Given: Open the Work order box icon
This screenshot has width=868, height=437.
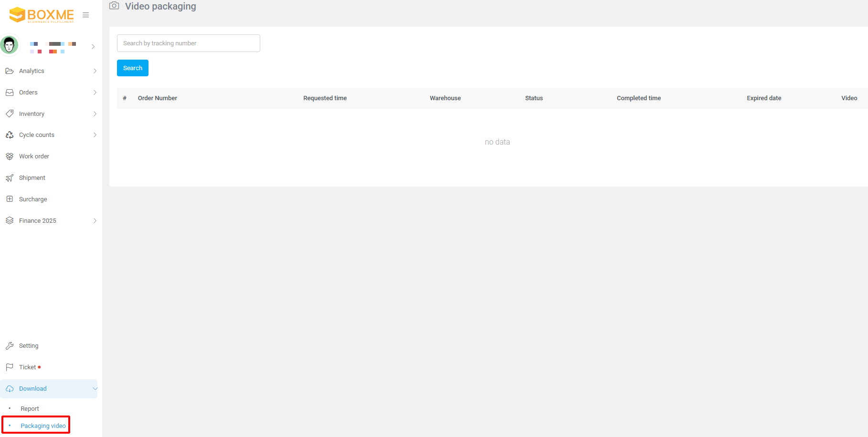Looking at the screenshot, I should click(x=10, y=156).
